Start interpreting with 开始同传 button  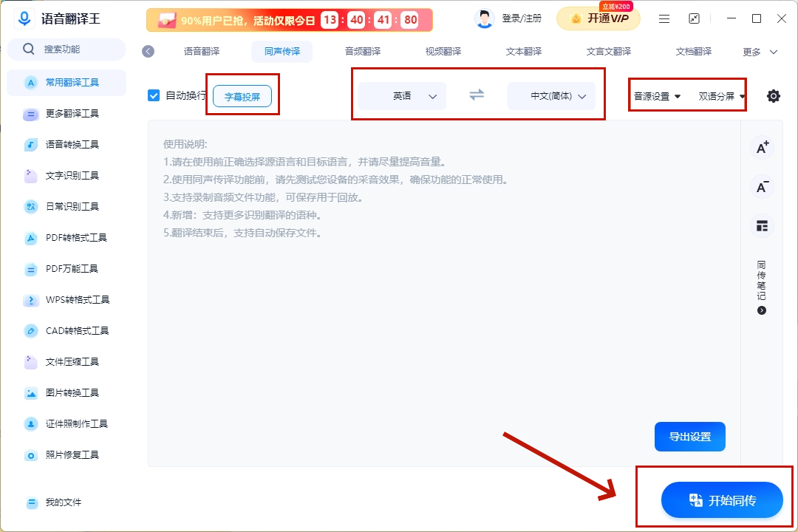click(722, 500)
